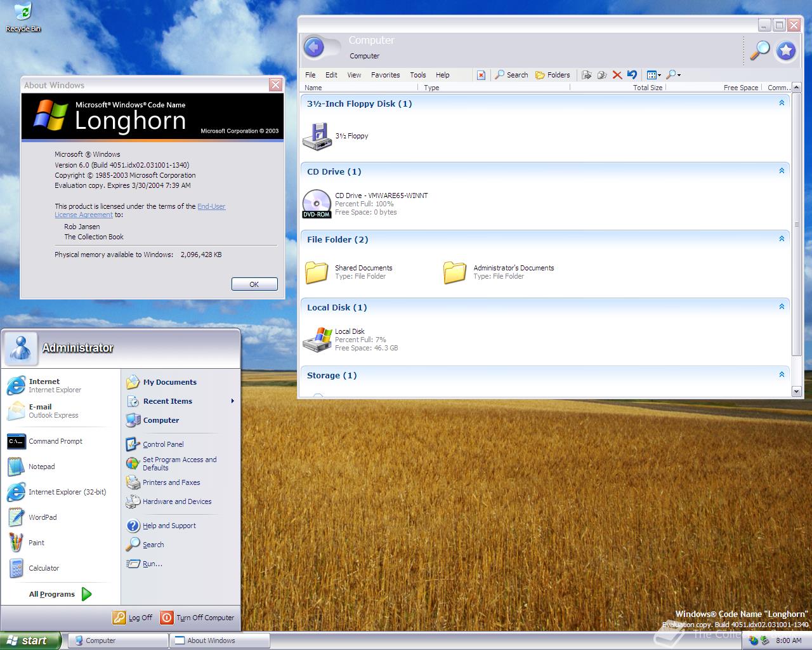The image size is (812, 650).
Task: Click the Back arrow in Computer window
Action: tap(314, 47)
